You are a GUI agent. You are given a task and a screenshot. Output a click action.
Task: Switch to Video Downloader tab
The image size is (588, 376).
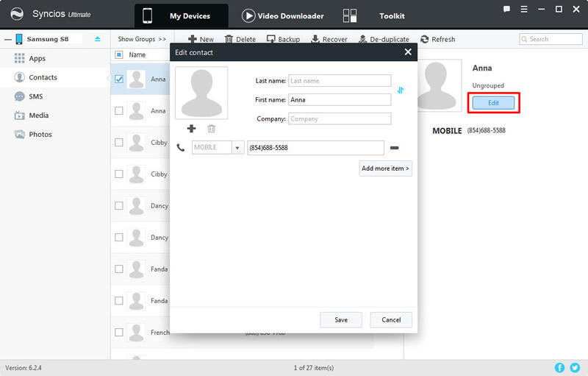283,16
